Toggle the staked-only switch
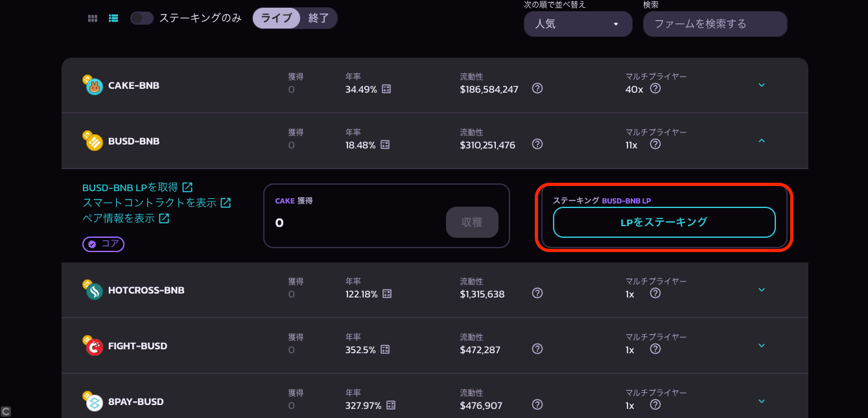The image size is (868, 418). [x=142, y=18]
